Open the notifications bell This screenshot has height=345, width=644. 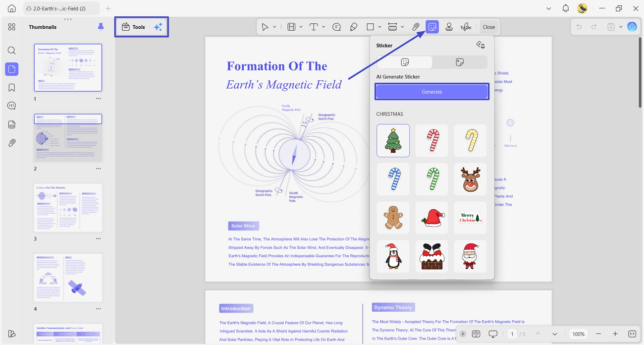point(566,8)
